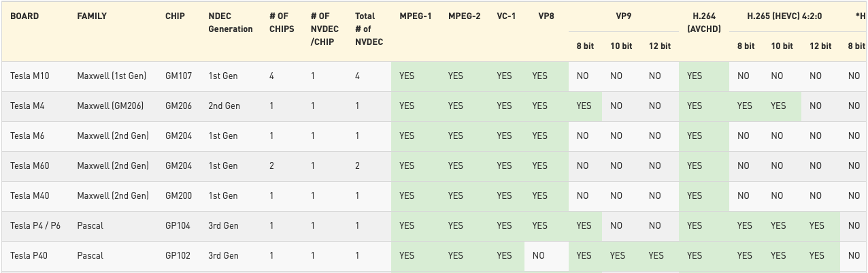Click the Total # of NVDEC header
Image resolution: width=868 pixels, height=273 pixels.
(x=369, y=29)
